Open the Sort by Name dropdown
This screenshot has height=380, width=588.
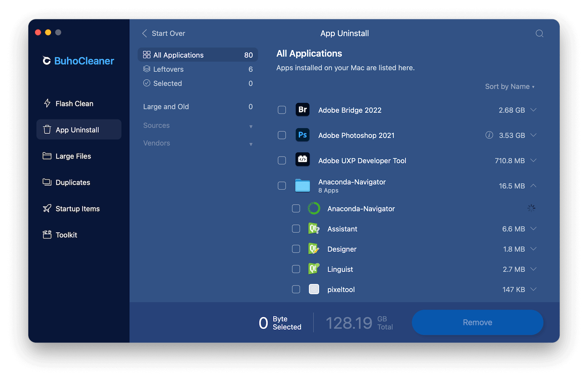[x=510, y=87]
